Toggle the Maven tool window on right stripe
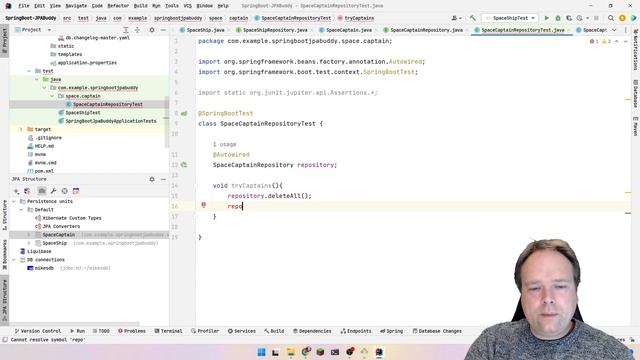The width and height of the screenshot is (640, 360). tap(636, 127)
